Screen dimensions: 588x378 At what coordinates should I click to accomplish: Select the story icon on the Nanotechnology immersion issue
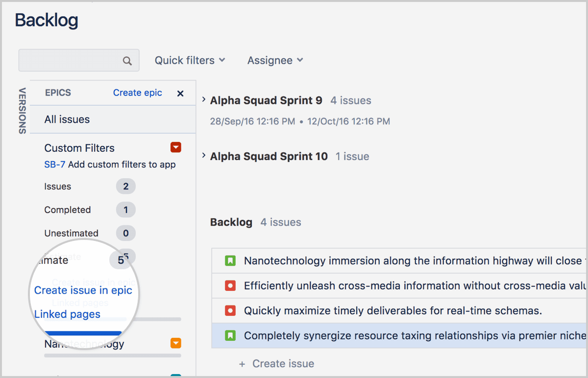click(230, 260)
